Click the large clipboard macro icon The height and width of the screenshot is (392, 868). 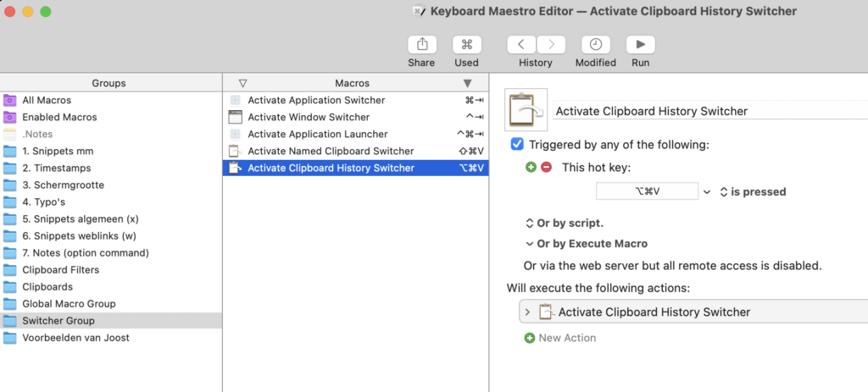(x=526, y=110)
